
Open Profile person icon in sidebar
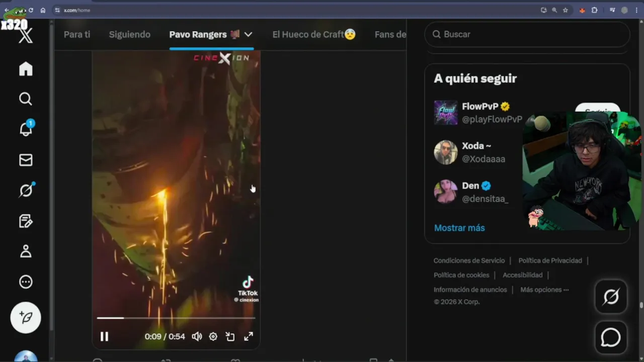click(x=26, y=251)
